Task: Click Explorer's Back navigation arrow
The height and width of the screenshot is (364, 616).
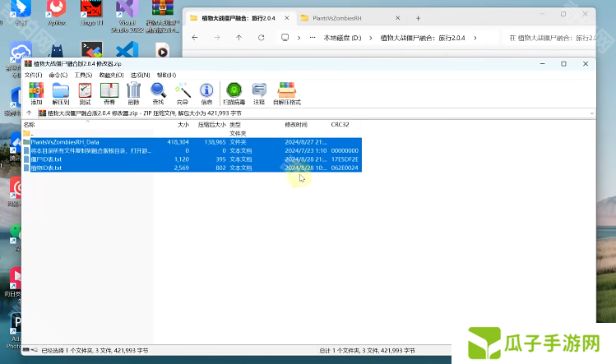Action: click(x=194, y=38)
